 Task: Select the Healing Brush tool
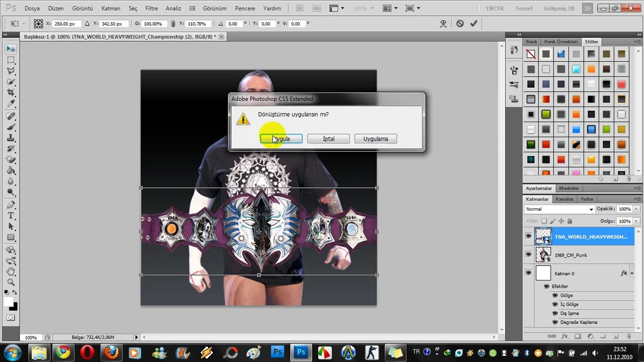pos(11,116)
